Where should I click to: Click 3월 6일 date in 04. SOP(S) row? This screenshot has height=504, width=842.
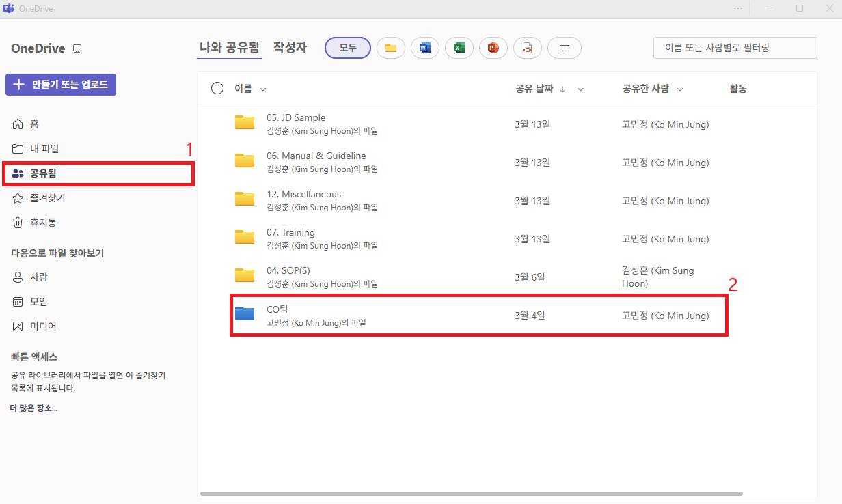530,277
